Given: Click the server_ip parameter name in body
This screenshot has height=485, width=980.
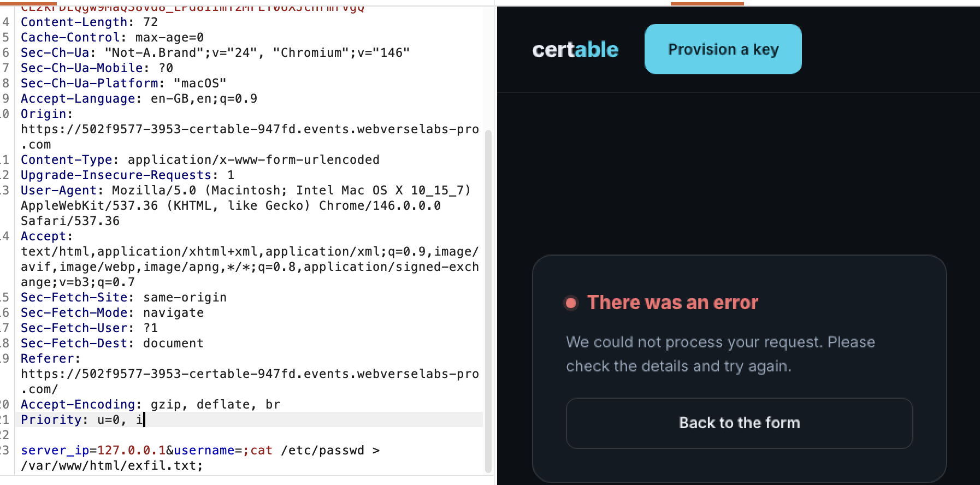Looking at the screenshot, I should tap(55, 451).
